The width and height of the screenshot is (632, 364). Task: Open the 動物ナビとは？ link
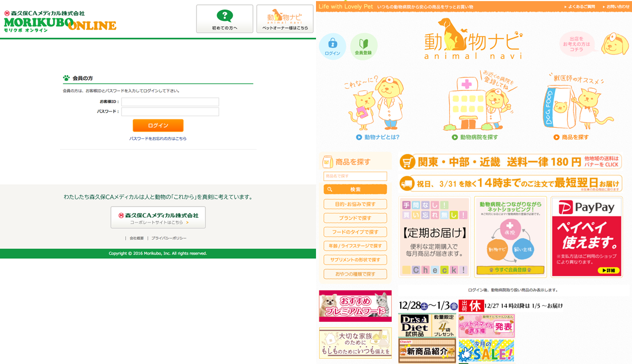coord(378,137)
